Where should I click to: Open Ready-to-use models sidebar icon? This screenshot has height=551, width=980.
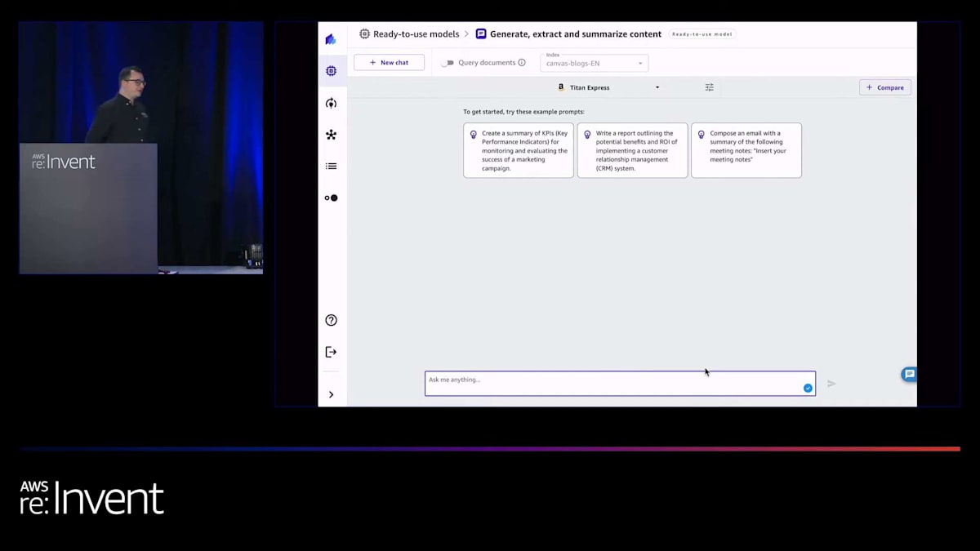pos(331,71)
